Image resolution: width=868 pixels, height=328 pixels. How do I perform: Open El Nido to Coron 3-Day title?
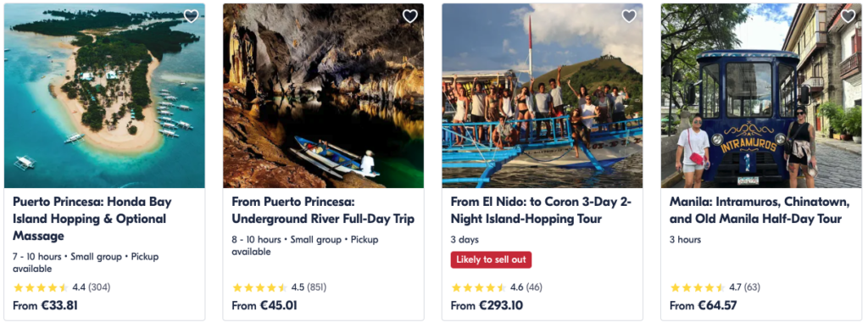[542, 211]
